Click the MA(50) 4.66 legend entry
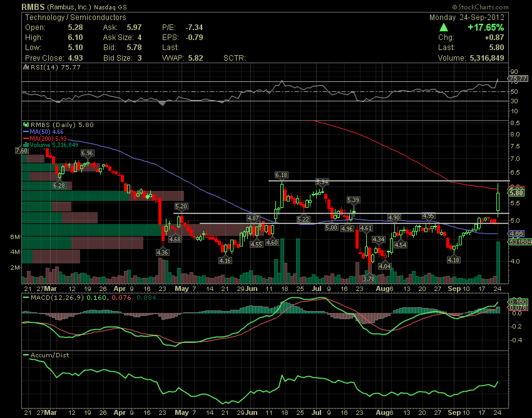Image resolution: width=532 pixels, height=418 pixels. [x=43, y=131]
